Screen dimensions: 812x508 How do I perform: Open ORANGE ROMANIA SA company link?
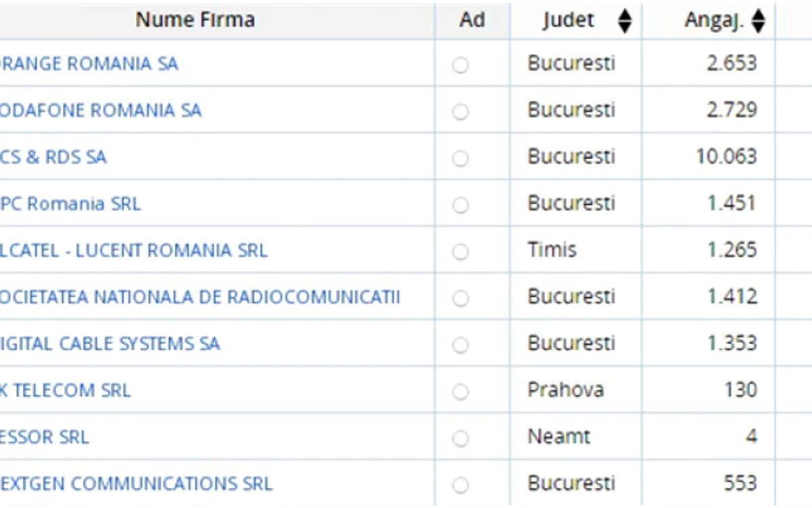(x=89, y=64)
